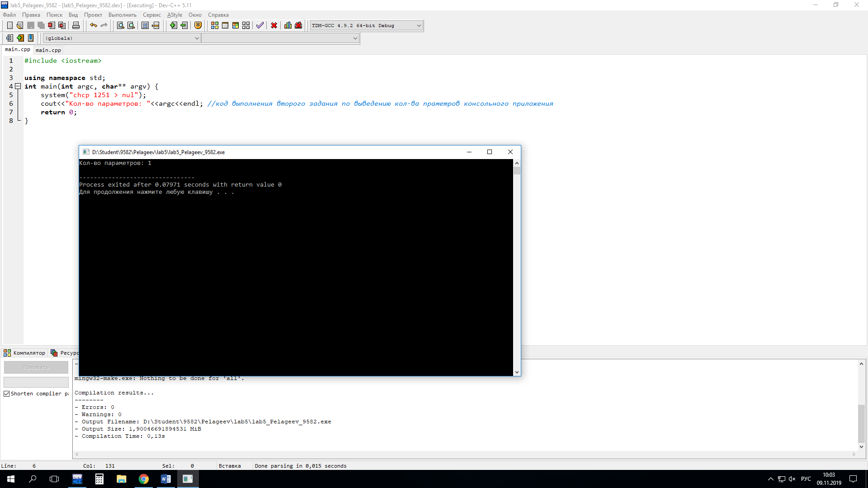The image size is (868, 488).
Task: Redo the last edit
Action: (104, 26)
